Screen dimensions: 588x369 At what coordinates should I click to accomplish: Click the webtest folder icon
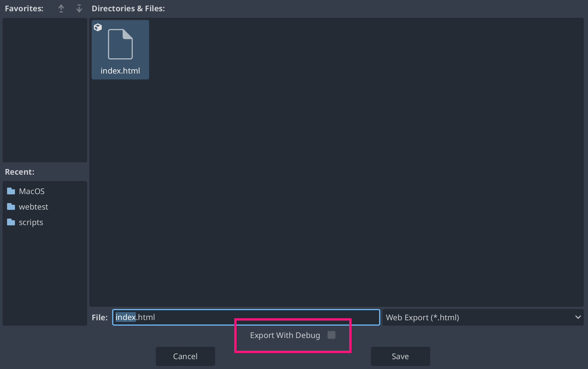pyautogui.click(x=10, y=206)
